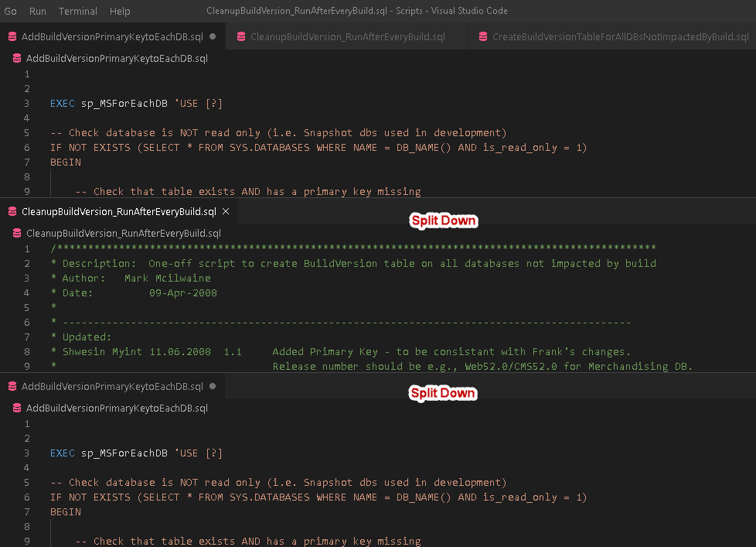Click the SQL icon in the middle editor's breadcrumb
This screenshot has height=547, width=756.
coord(17,234)
